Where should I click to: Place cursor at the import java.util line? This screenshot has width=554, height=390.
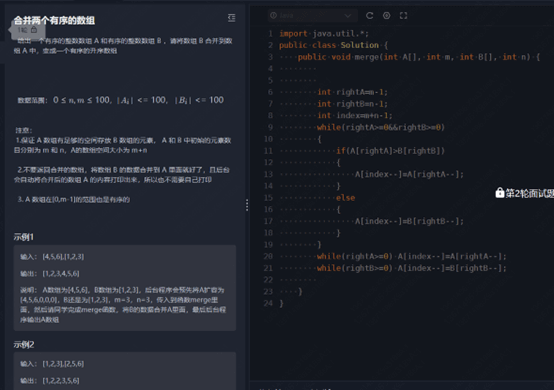[324, 34]
